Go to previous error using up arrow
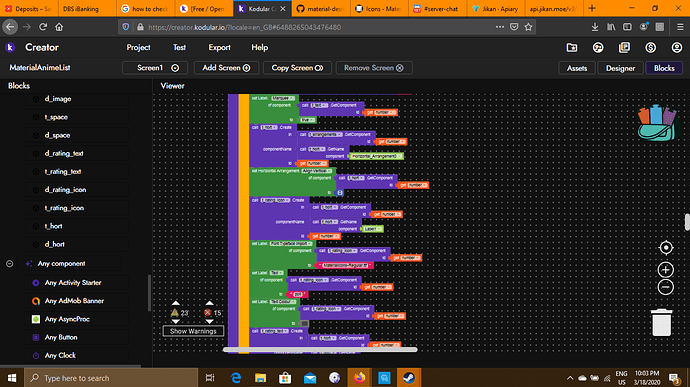The height and width of the screenshot is (387, 690). point(209,303)
